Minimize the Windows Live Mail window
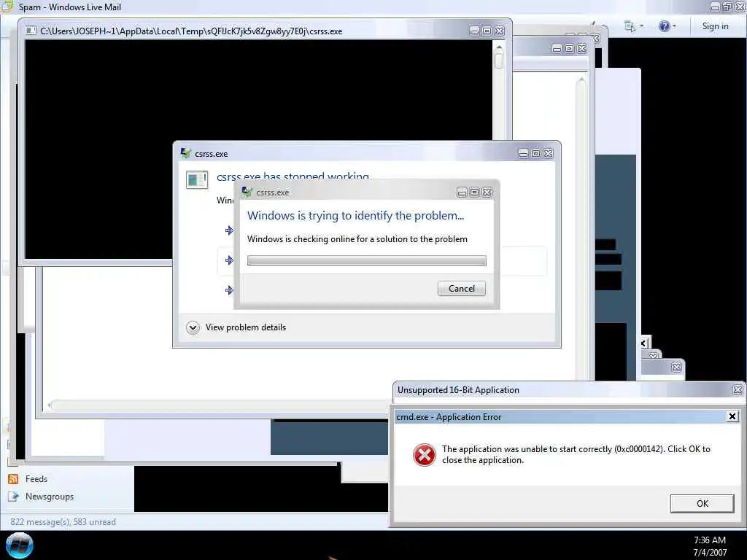This screenshot has height=560, width=747. pos(715,7)
